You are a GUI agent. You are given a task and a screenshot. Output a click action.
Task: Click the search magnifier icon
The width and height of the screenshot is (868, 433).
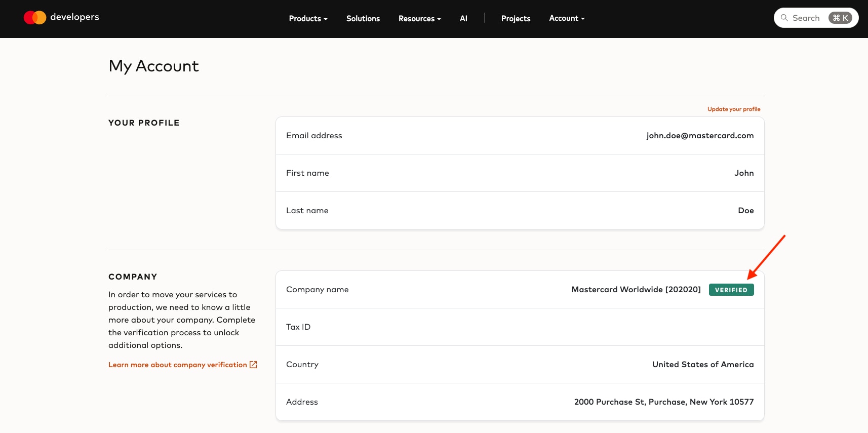[x=784, y=18]
